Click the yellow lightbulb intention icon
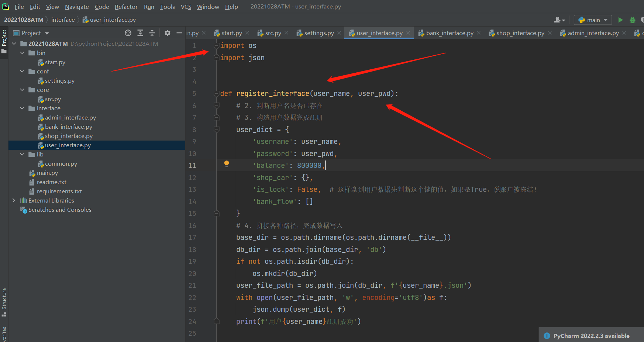The image size is (644, 342). 227,164
